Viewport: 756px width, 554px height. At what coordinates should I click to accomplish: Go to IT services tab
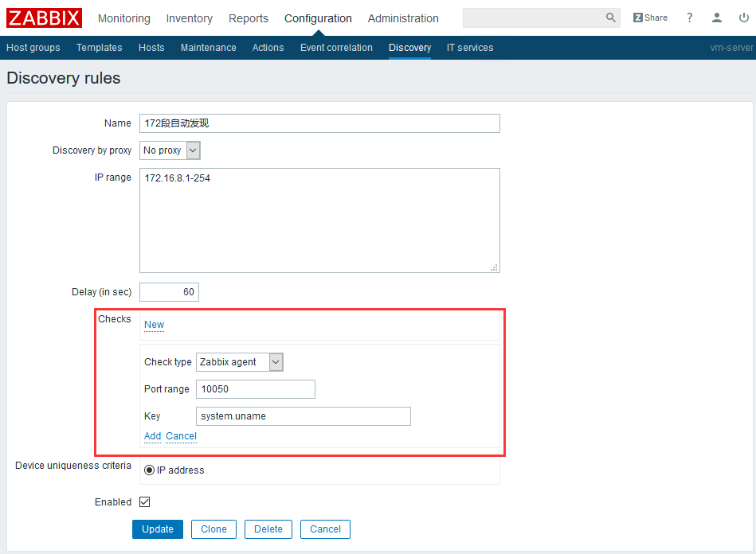(x=470, y=48)
